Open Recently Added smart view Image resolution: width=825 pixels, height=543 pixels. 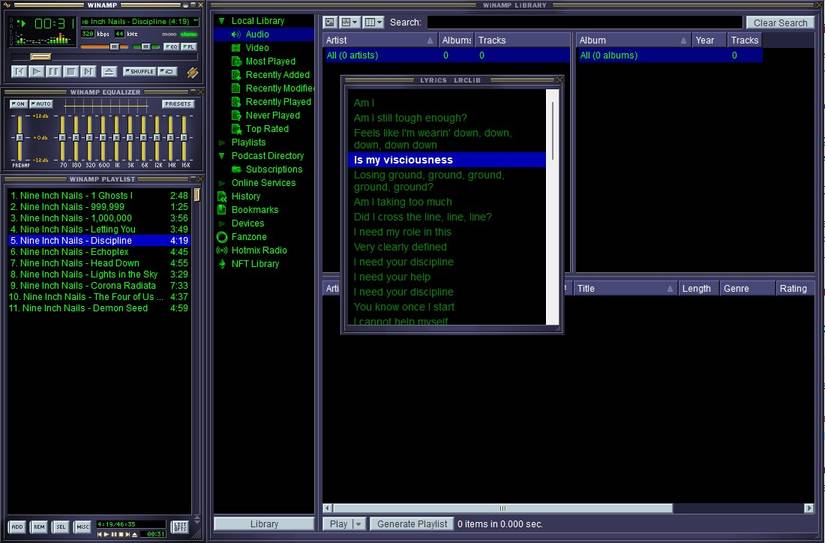277,75
